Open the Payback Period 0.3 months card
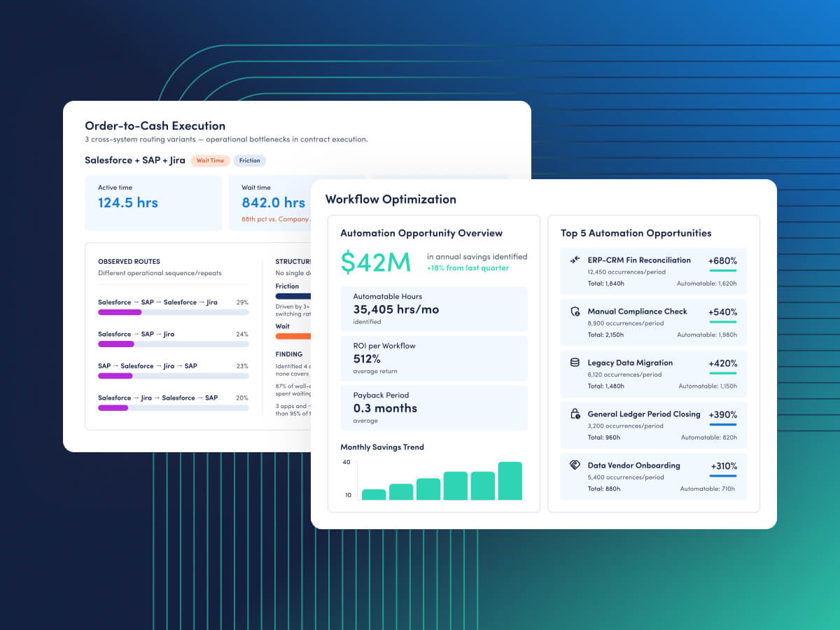The height and width of the screenshot is (630, 840). pos(434,408)
